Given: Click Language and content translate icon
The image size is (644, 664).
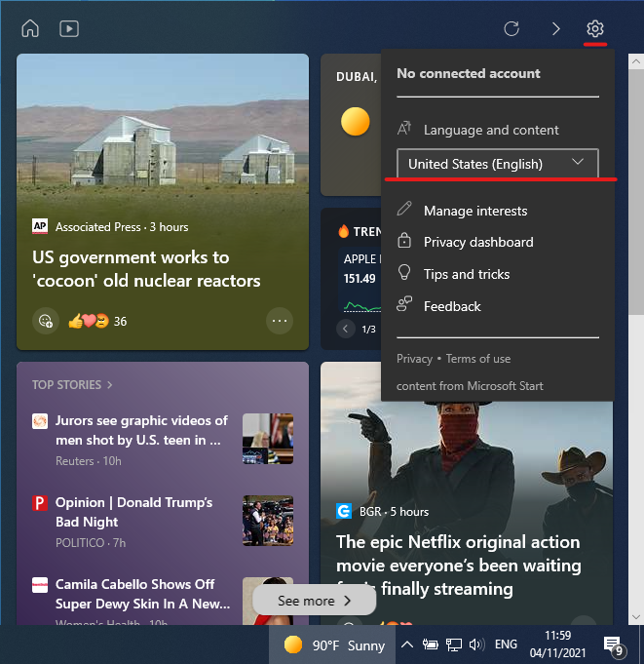Looking at the screenshot, I should coord(404,129).
